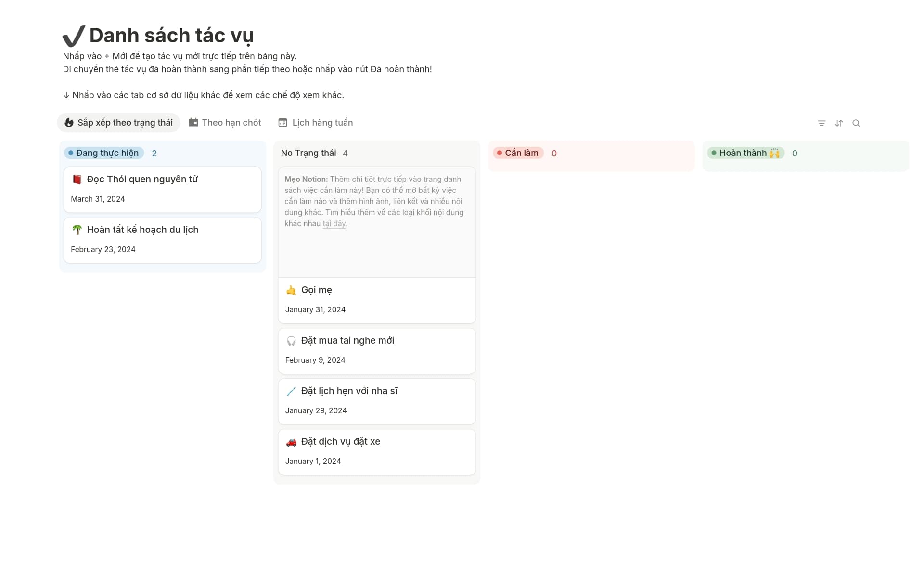
Task: Click the headphones icon on task card
Action: [291, 341]
